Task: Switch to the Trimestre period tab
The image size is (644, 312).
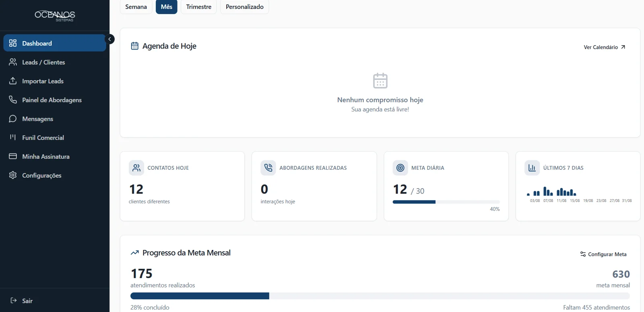Action: coord(199,7)
